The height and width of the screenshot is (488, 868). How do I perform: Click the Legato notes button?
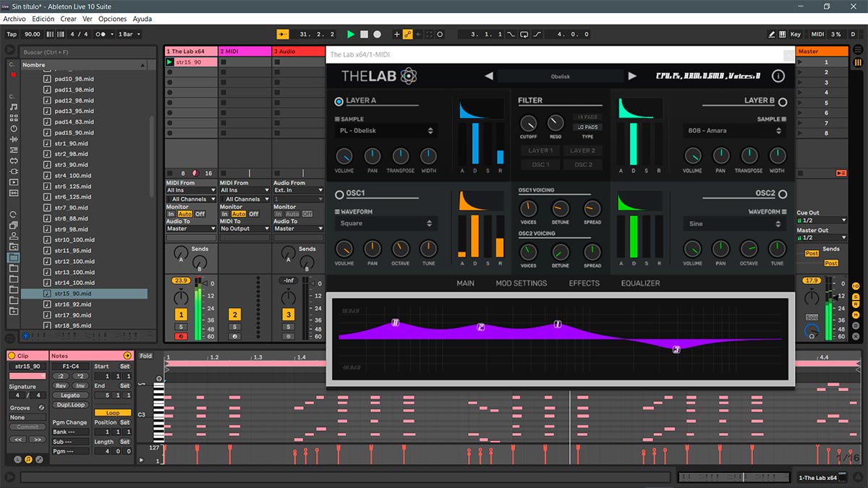pyautogui.click(x=70, y=395)
